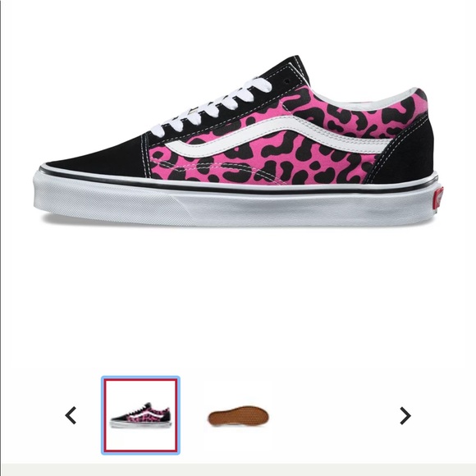This screenshot has width=476, height=476.
Task: Click the gray bar below thumbnails
Action: (x=238, y=469)
